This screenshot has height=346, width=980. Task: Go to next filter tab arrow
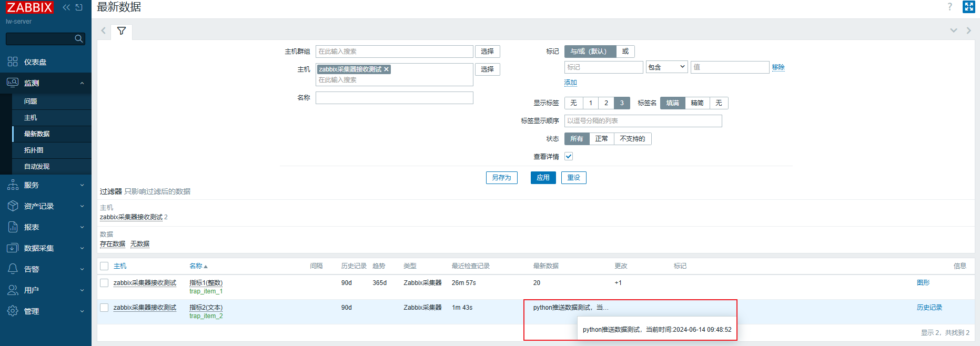pyautogui.click(x=968, y=30)
